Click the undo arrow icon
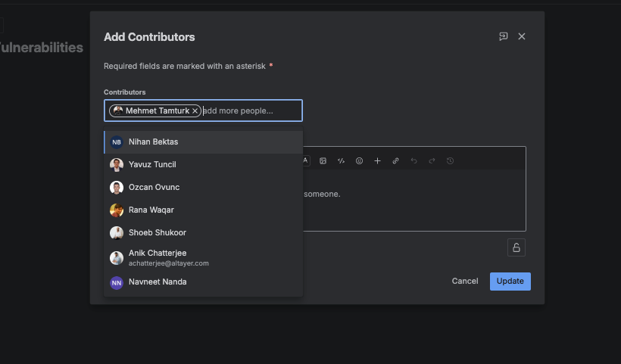 pyautogui.click(x=413, y=160)
